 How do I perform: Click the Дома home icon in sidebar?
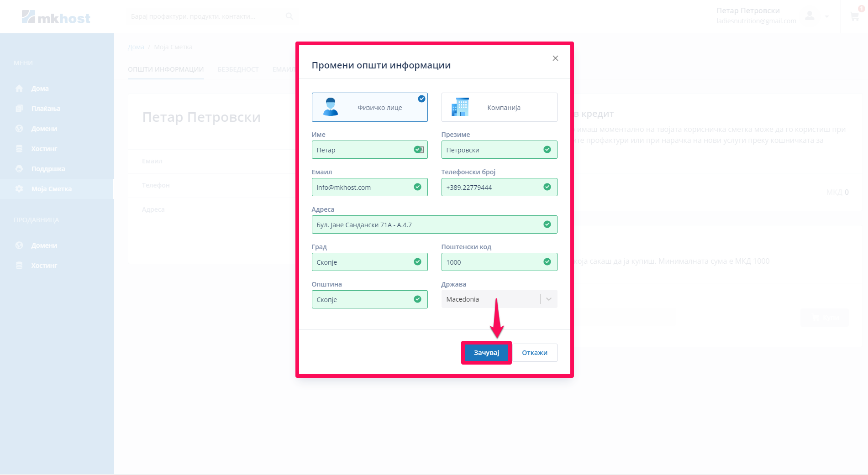coord(19,89)
